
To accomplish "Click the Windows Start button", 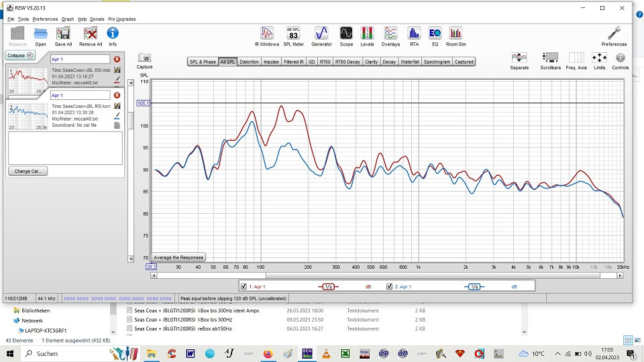I will click(x=10, y=353).
